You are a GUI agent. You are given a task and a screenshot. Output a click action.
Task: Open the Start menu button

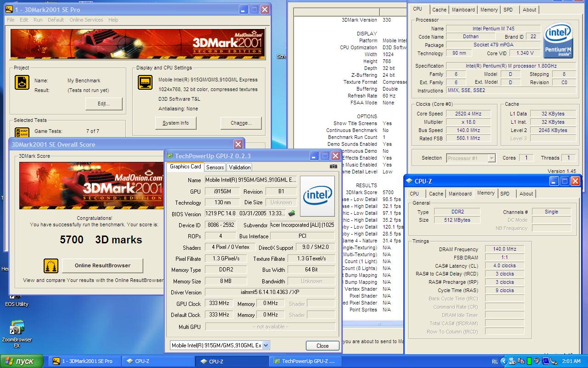coord(22,362)
